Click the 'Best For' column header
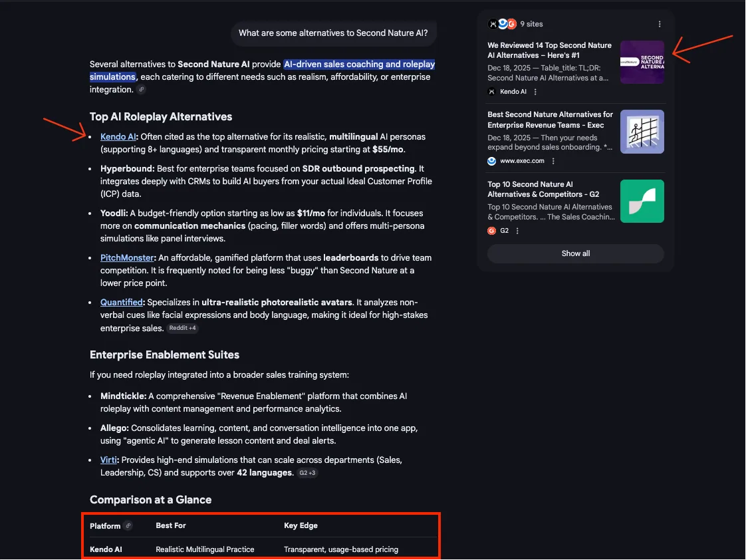 tap(171, 525)
